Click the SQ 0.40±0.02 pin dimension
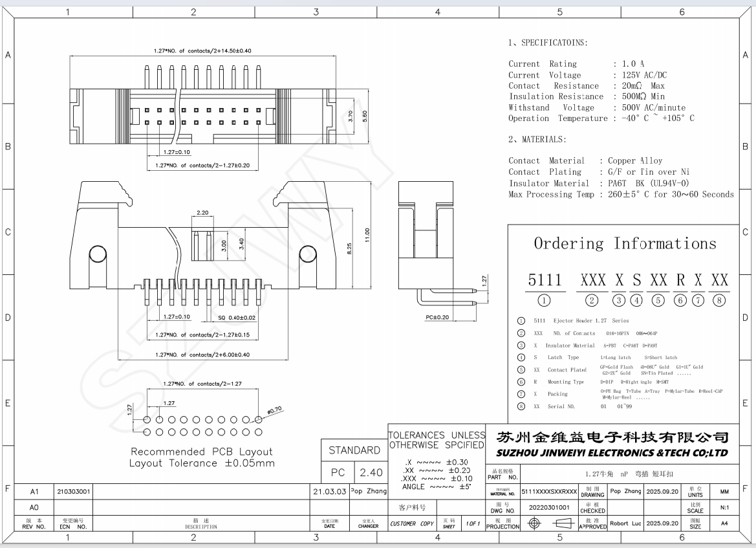The image size is (756, 548). [228, 317]
